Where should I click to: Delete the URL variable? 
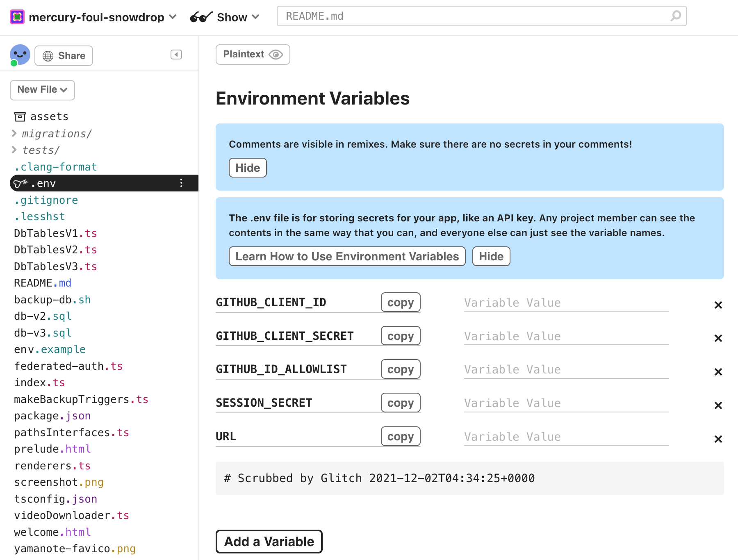[x=718, y=439]
